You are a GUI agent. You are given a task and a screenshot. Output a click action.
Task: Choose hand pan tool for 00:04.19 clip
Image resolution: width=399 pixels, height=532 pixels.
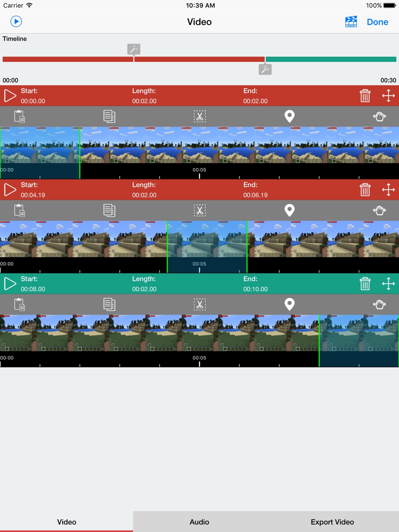(x=379, y=210)
